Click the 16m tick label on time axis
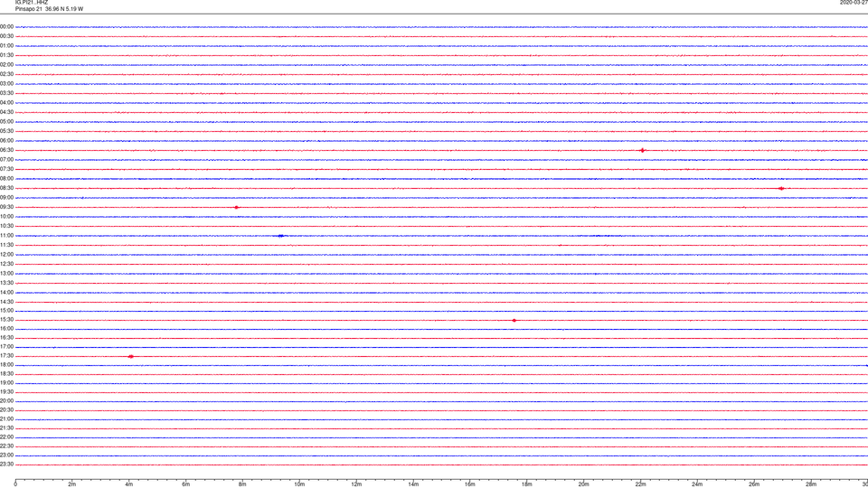This screenshot has width=868, height=488. [x=470, y=484]
